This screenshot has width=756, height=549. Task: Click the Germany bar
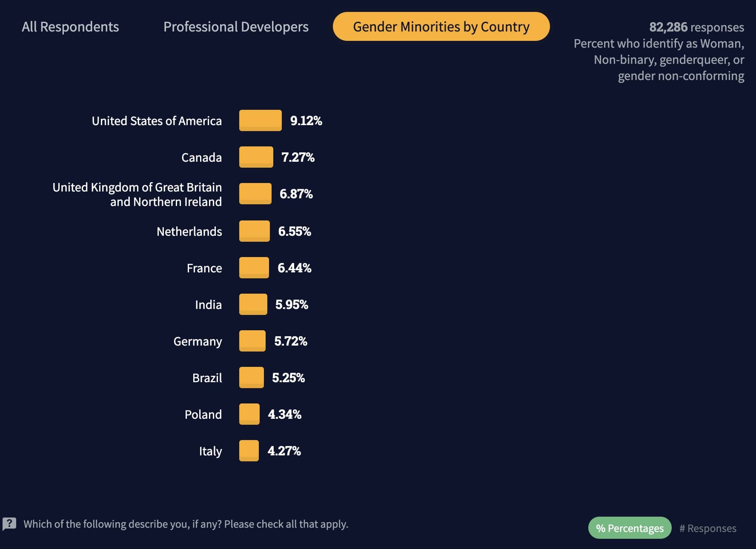point(252,341)
